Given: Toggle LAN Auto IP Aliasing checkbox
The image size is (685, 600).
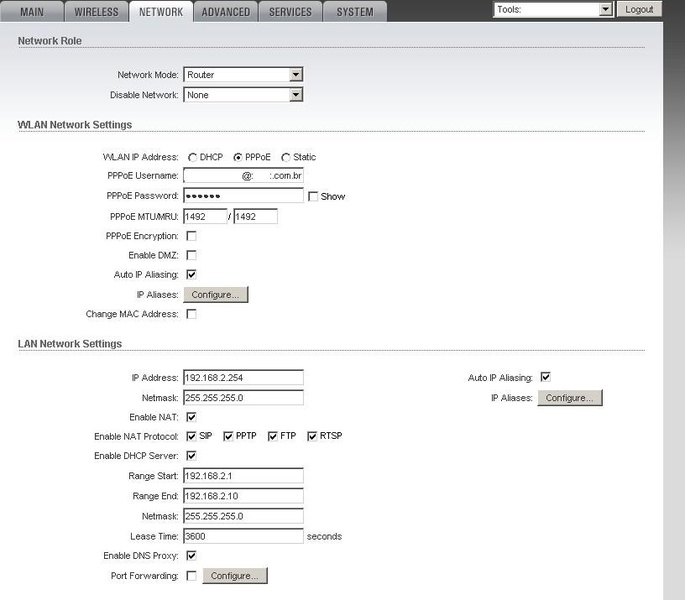Looking at the screenshot, I should 546,377.
